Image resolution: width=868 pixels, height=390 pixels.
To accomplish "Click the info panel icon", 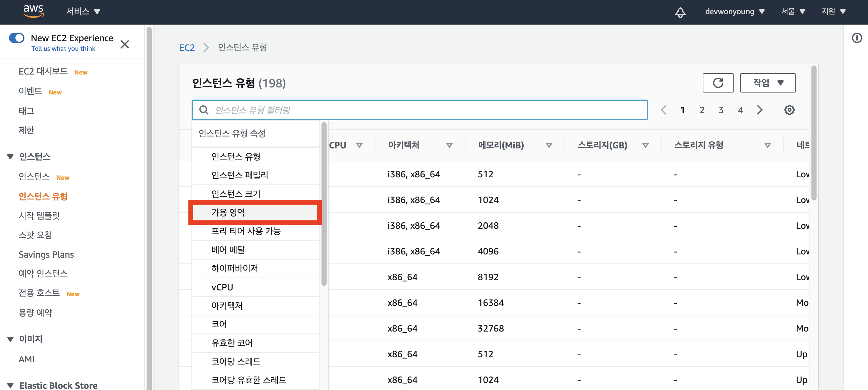I will (x=856, y=38).
